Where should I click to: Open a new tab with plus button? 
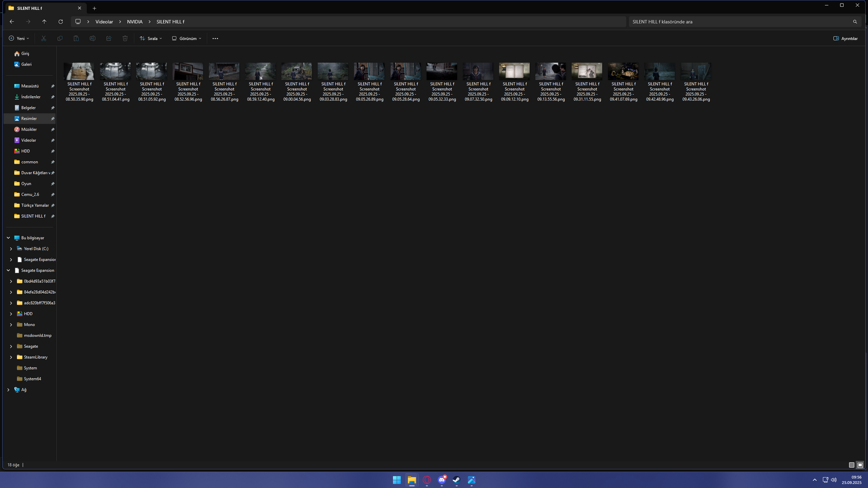pos(94,8)
